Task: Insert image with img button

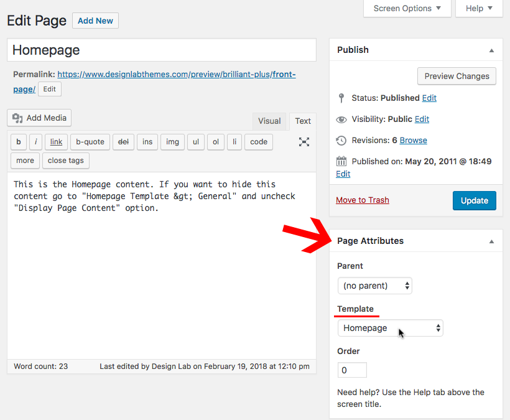Action: pyautogui.click(x=172, y=142)
